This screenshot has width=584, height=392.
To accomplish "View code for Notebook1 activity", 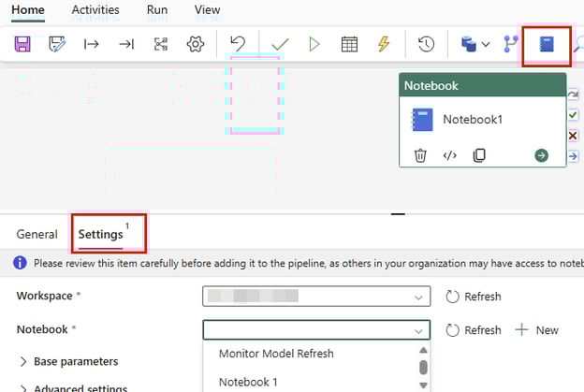I will 449,155.
